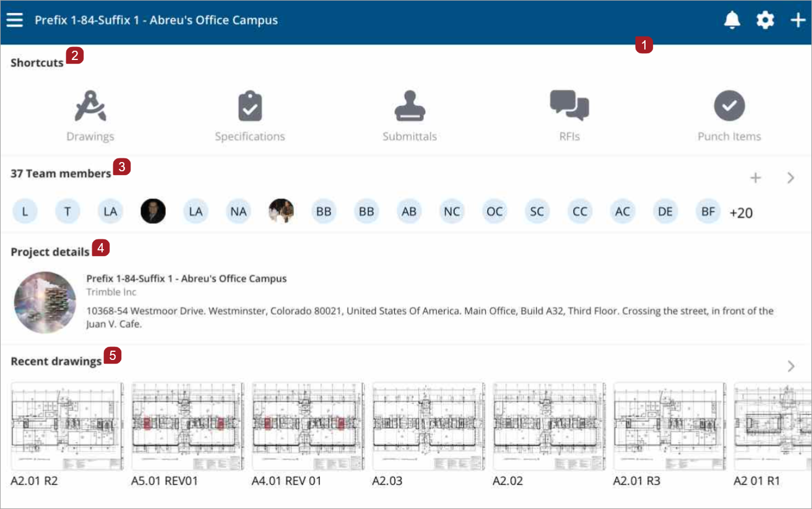
Task: Open the navigation hamburger menu
Action: 14,19
